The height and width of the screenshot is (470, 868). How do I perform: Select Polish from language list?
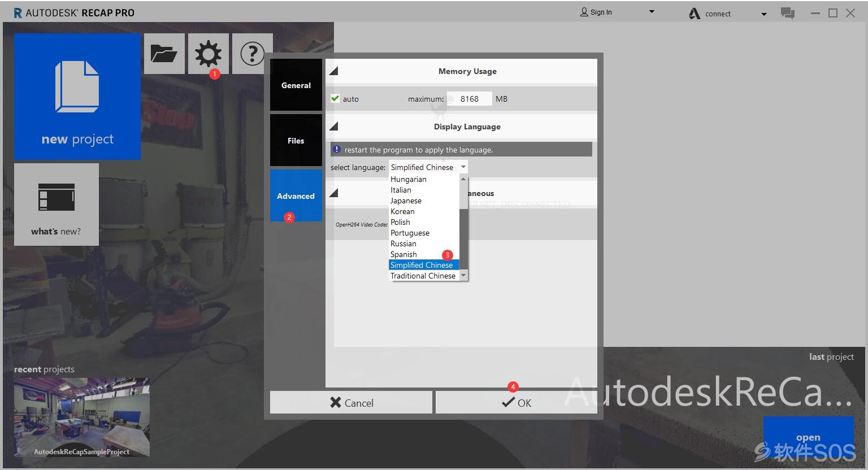(424, 222)
